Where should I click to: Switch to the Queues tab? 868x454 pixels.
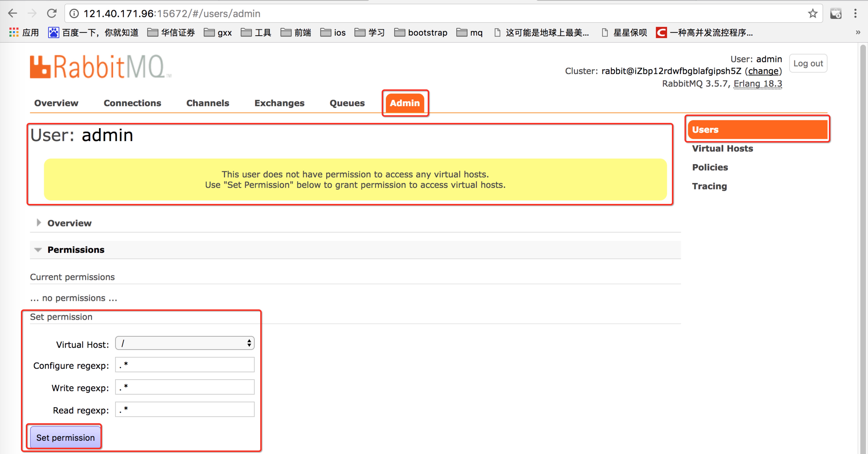pyautogui.click(x=347, y=103)
